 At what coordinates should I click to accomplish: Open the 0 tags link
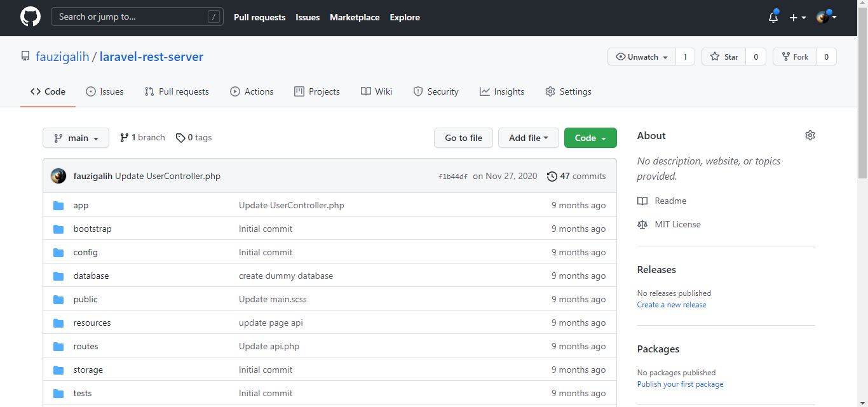click(194, 137)
